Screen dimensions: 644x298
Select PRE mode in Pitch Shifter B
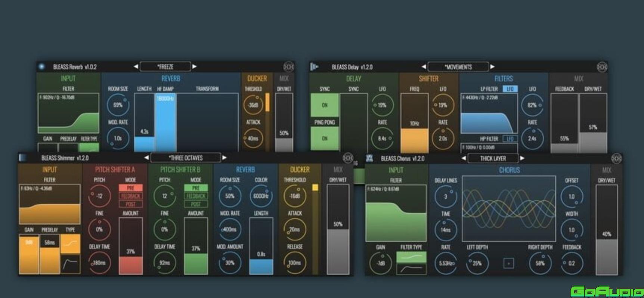pos(196,188)
